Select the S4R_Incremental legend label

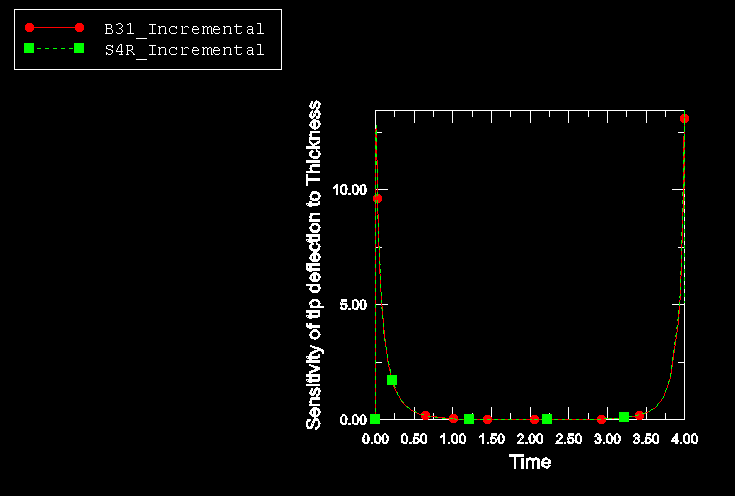point(184,50)
